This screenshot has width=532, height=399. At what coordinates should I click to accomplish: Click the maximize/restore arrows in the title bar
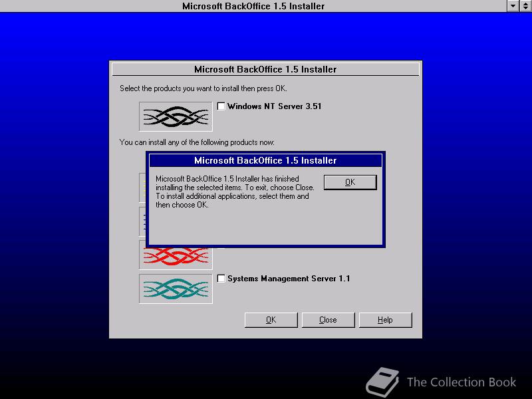pos(525,6)
